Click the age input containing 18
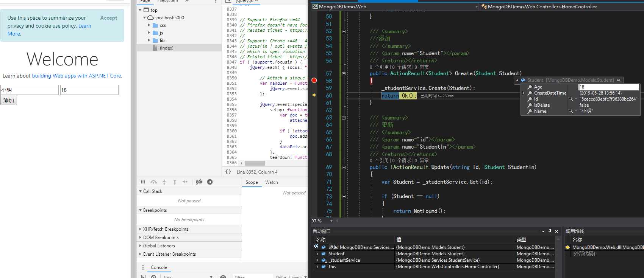The height and width of the screenshot is (278, 644). pos(89,90)
